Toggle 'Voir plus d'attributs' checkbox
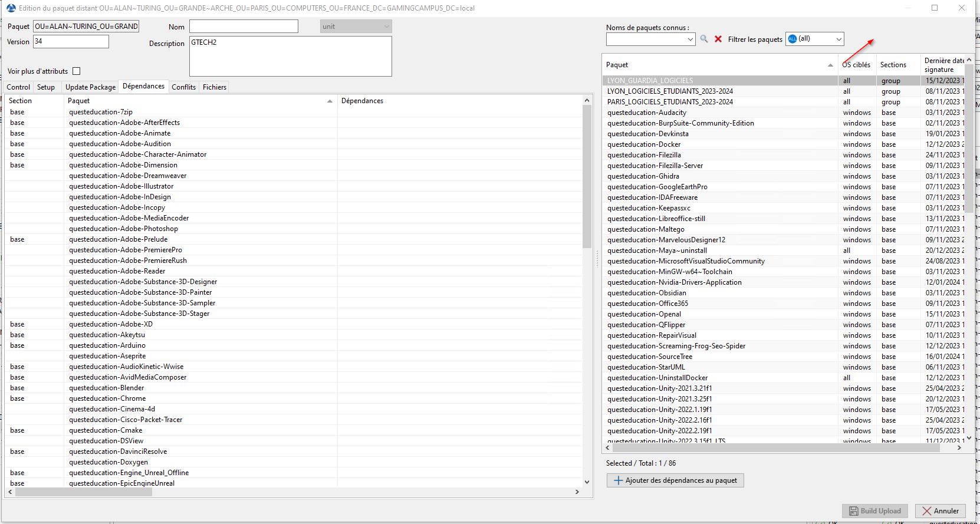Screen dimensions: 980x524 click(76, 71)
